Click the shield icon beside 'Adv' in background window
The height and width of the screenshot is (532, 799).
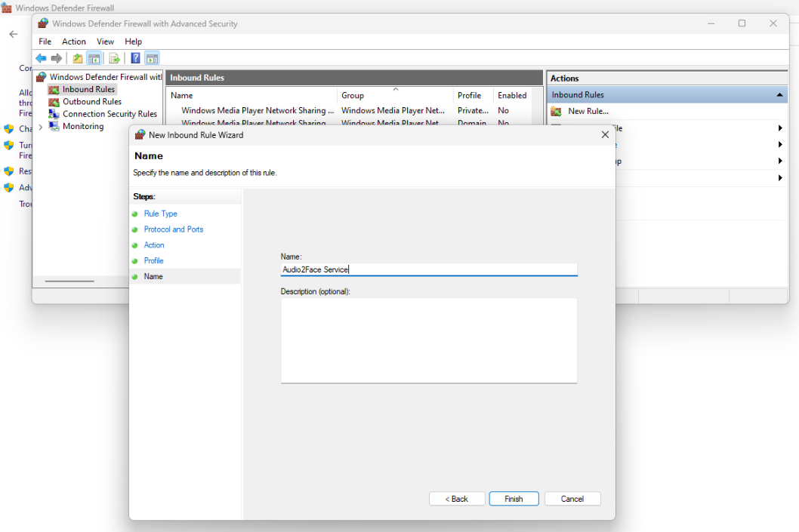tap(8, 187)
